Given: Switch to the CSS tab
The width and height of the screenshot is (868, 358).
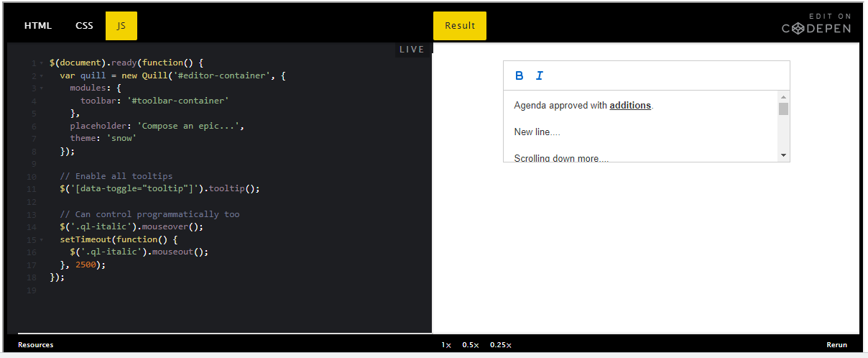Looking at the screenshot, I should tap(84, 25).
